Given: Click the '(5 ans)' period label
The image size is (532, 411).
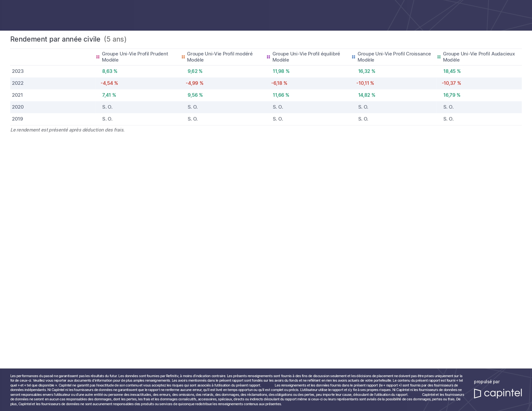Looking at the screenshot, I should (x=115, y=39).
